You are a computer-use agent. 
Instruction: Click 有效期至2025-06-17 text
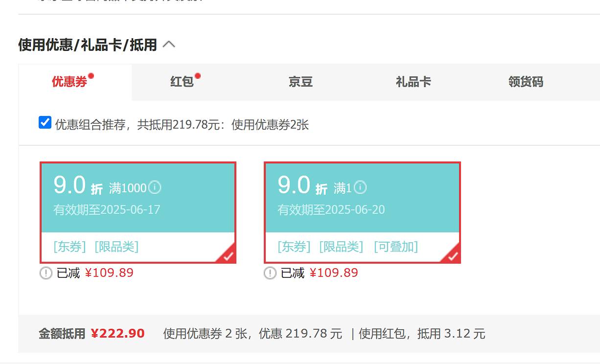pos(107,210)
